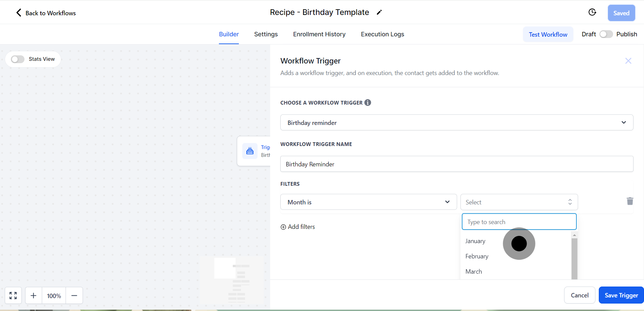
Task: Close the Workflow Trigger panel
Action: (628, 61)
